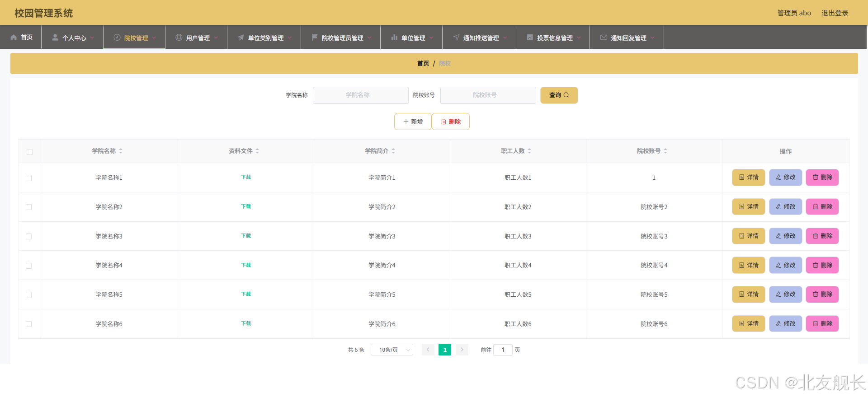Expand the 院校管理员管理 menu chevron
Viewport: 868px width, 397px height.
369,37
